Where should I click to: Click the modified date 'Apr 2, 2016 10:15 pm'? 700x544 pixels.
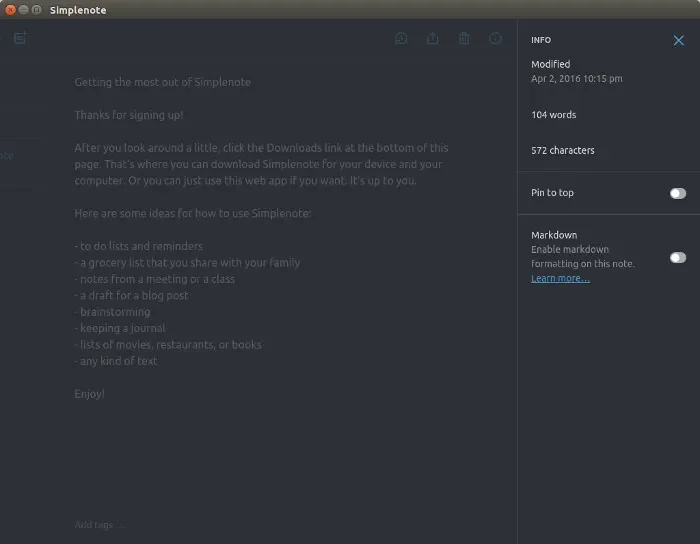click(576, 79)
